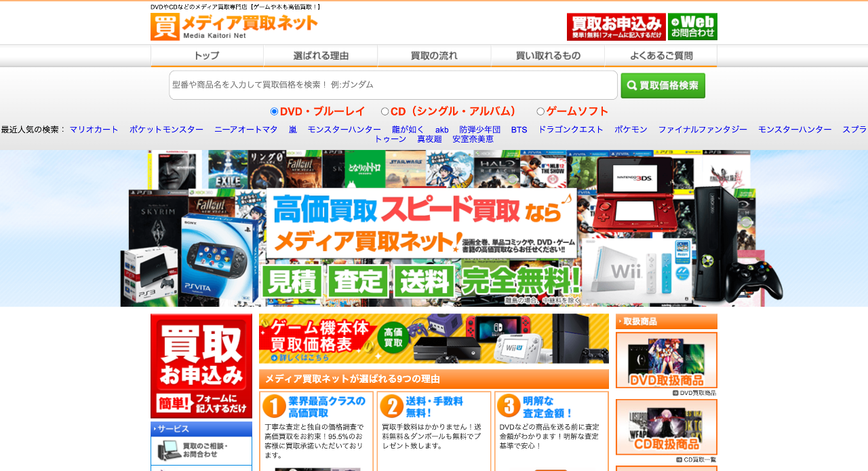Screen dimensions: 868x471
Task: Click the 高価買取スピード買取 hero banner
Action: pyautogui.click(x=434, y=228)
